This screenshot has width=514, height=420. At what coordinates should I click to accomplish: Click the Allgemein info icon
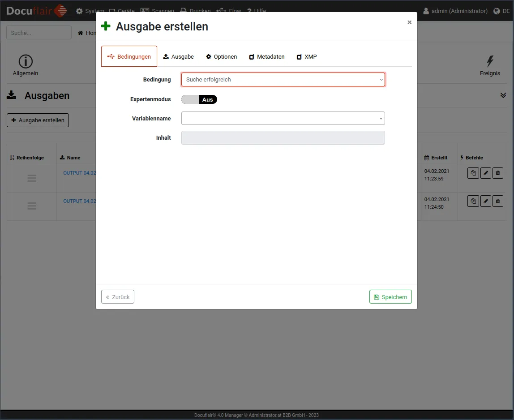coord(26,62)
